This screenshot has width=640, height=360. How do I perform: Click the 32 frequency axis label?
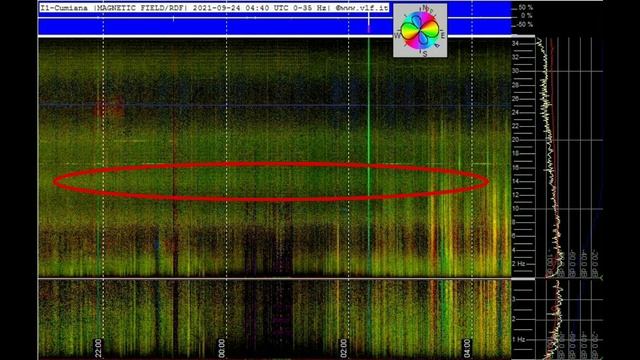click(516, 58)
